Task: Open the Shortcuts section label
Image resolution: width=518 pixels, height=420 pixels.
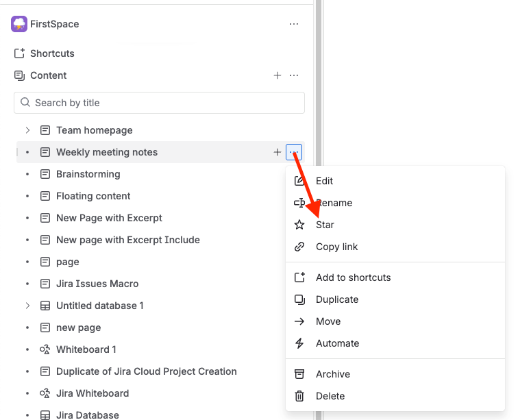Action: click(52, 53)
